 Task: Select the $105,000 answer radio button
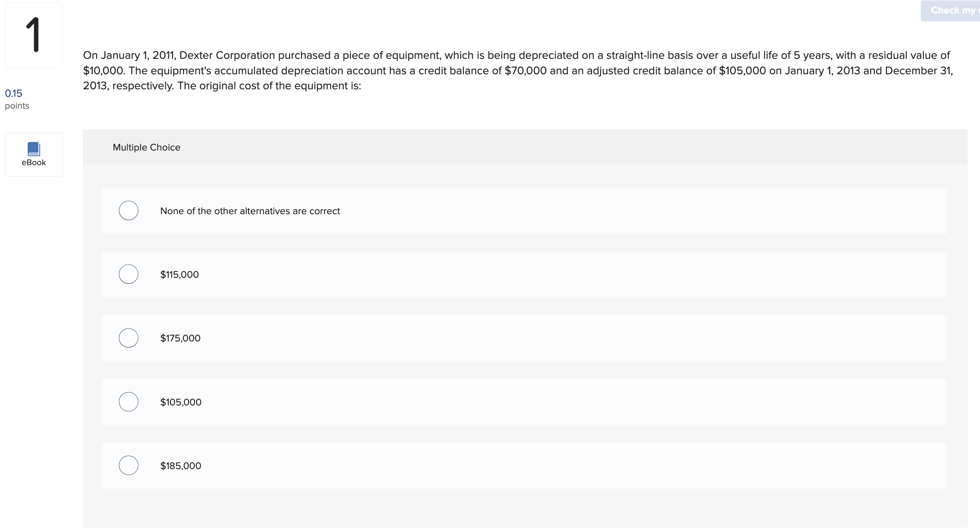[x=128, y=402]
